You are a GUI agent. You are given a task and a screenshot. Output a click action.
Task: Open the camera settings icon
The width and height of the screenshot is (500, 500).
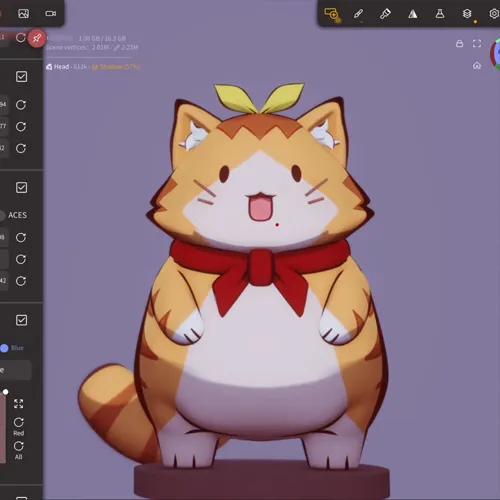pyautogui.click(x=51, y=14)
